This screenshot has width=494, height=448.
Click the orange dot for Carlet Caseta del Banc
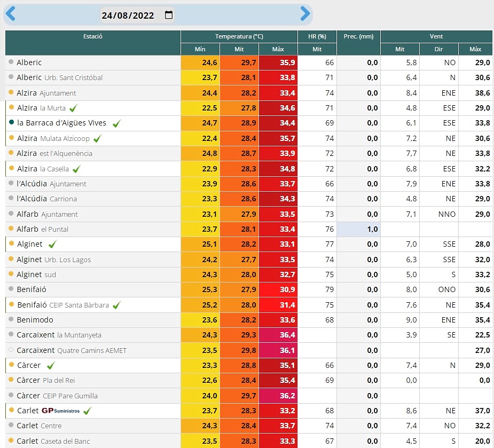coord(11,440)
